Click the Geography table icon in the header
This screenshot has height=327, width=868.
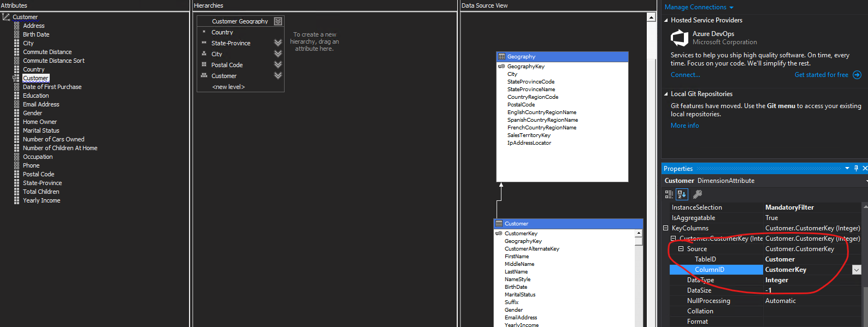pyautogui.click(x=501, y=56)
